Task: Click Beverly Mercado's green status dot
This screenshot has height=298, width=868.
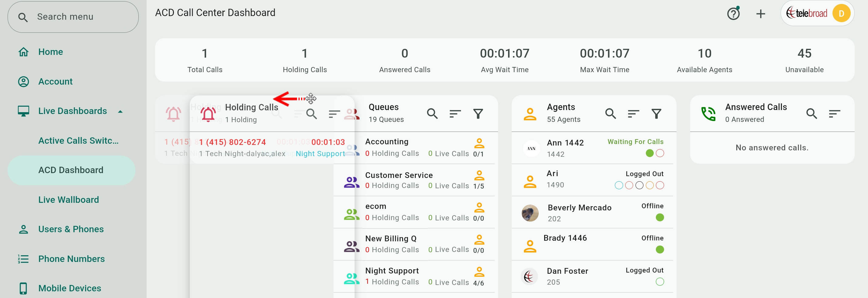Action: click(x=660, y=218)
